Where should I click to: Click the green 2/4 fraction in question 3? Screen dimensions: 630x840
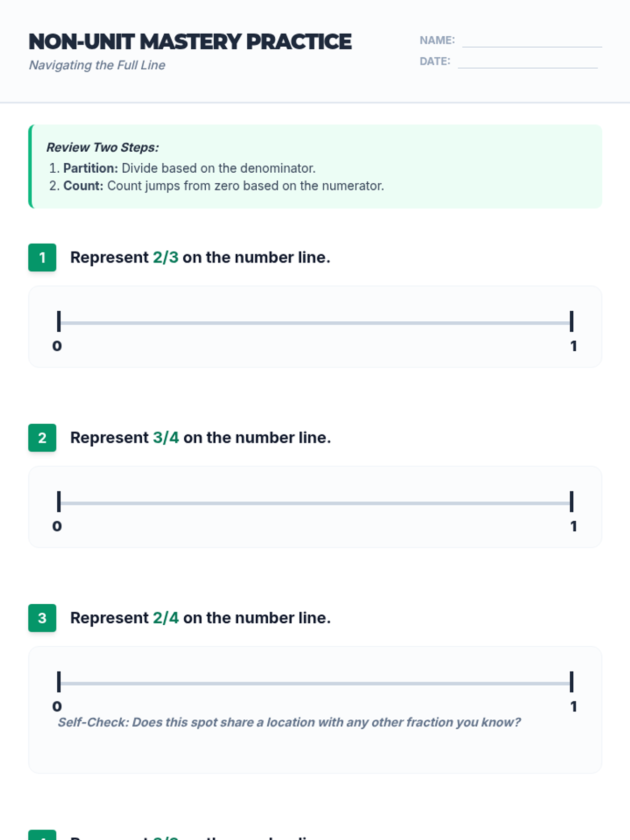pyautogui.click(x=166, y=618)
